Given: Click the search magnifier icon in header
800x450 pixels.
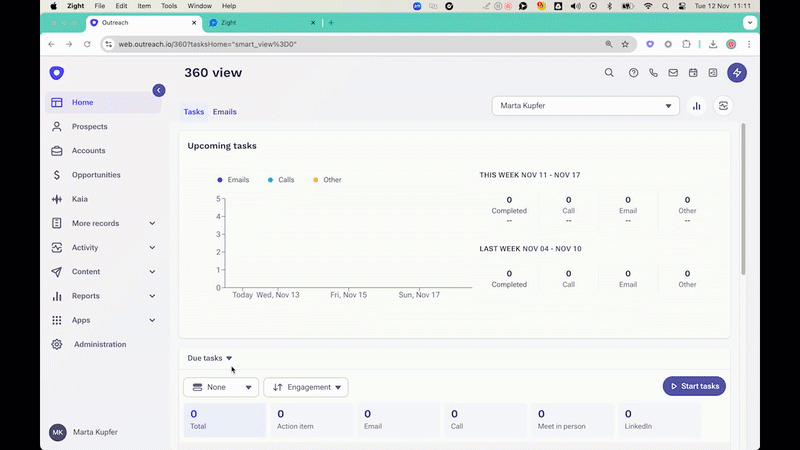Looking at the screenshot, I should pos(609,73).
